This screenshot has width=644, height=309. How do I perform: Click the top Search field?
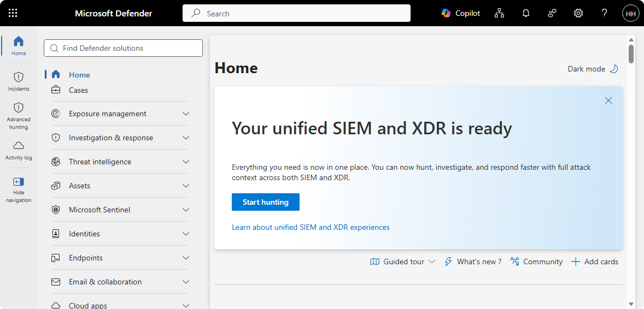296,13
